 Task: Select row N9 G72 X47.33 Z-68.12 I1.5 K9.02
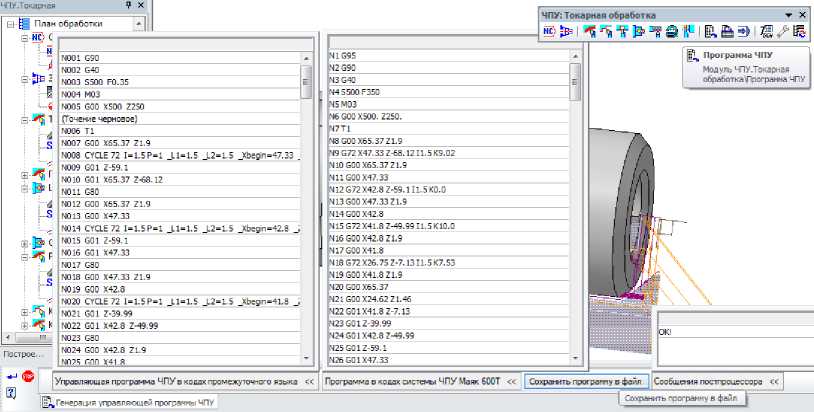point(449,153)
